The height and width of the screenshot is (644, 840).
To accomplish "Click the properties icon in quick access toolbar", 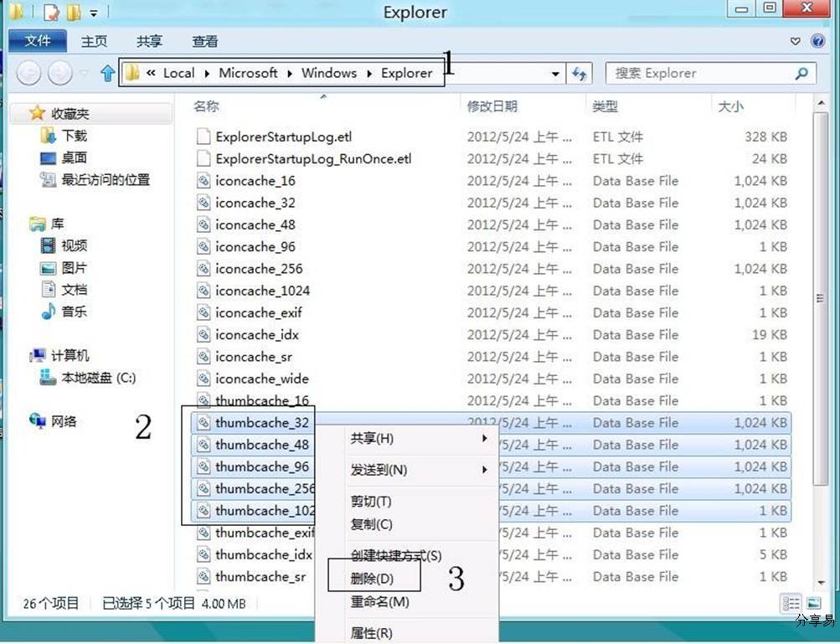I will click(50, 11).
